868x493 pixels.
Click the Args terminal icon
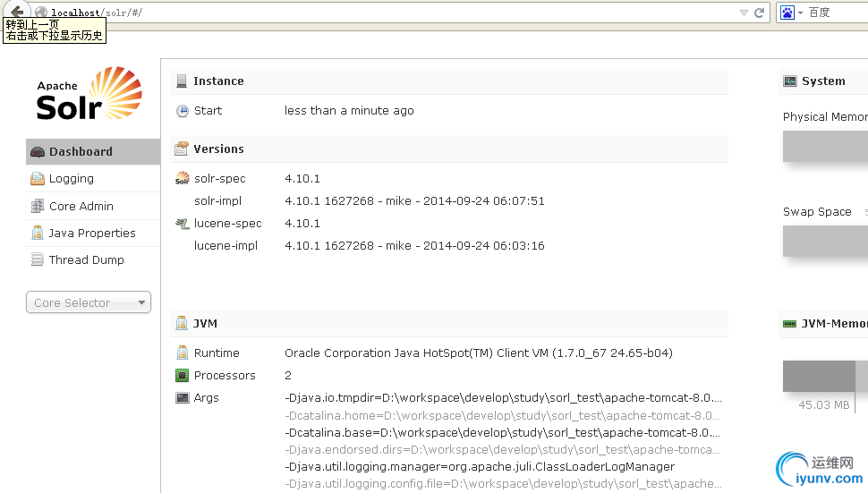click(183, 398)
